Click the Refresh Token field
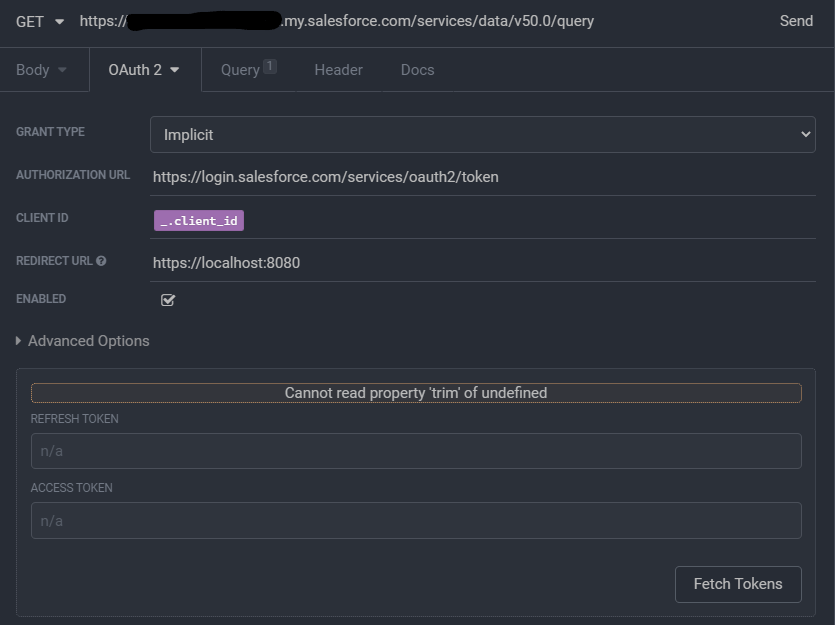 tap(416, 450)
